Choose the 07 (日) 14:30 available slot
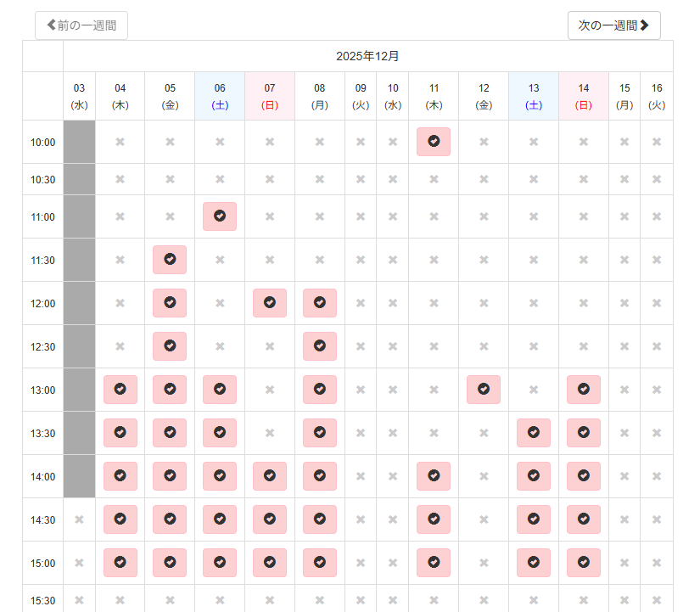 [x=270, y=519]
